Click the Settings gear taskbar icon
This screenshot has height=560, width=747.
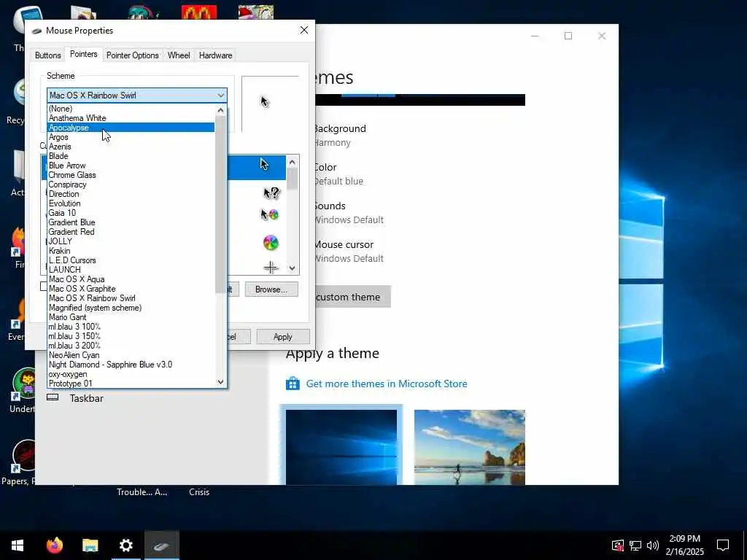tap(125, 545)
